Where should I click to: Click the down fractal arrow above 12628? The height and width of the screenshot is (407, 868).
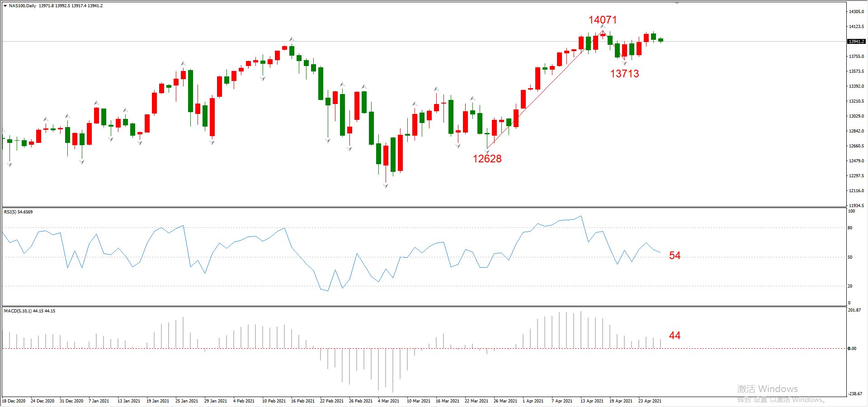tap(487, 151)
